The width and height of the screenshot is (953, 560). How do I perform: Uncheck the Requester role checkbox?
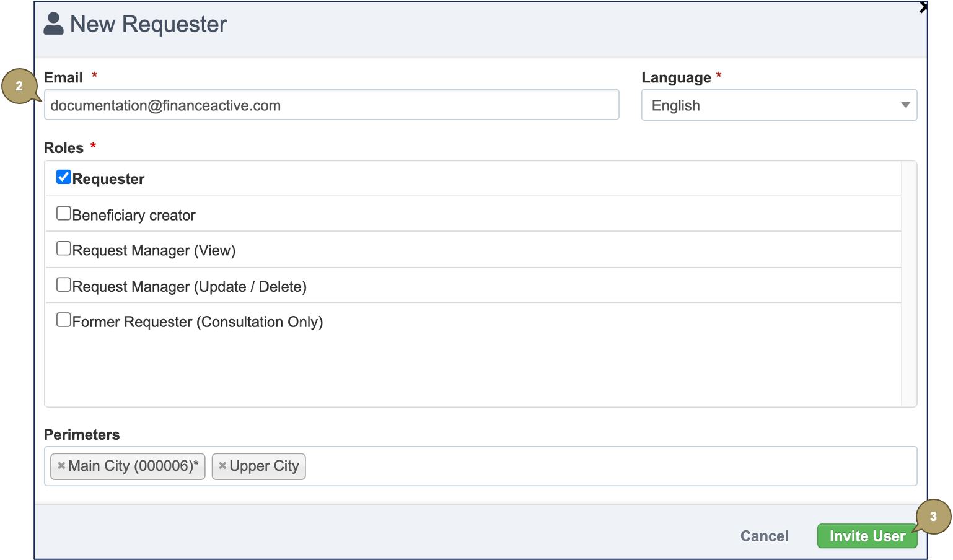[x=64, y=178]
